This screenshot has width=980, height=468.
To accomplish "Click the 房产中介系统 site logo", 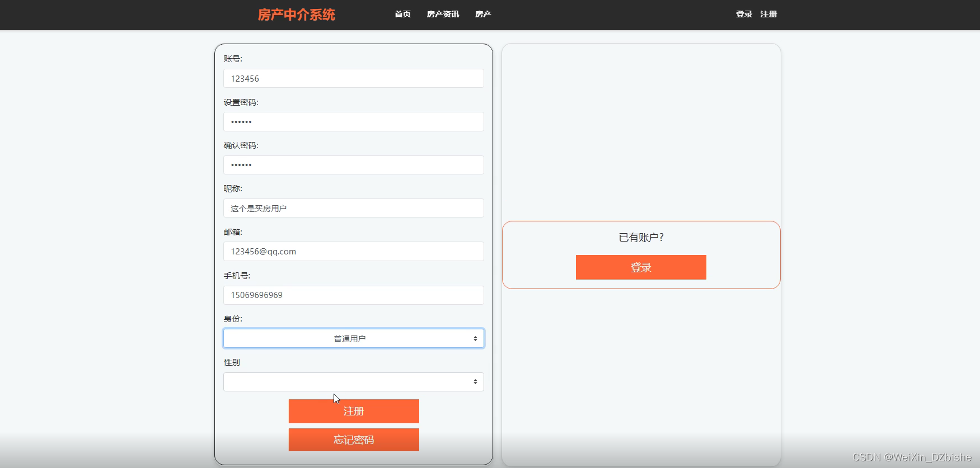I will point(296,15).
